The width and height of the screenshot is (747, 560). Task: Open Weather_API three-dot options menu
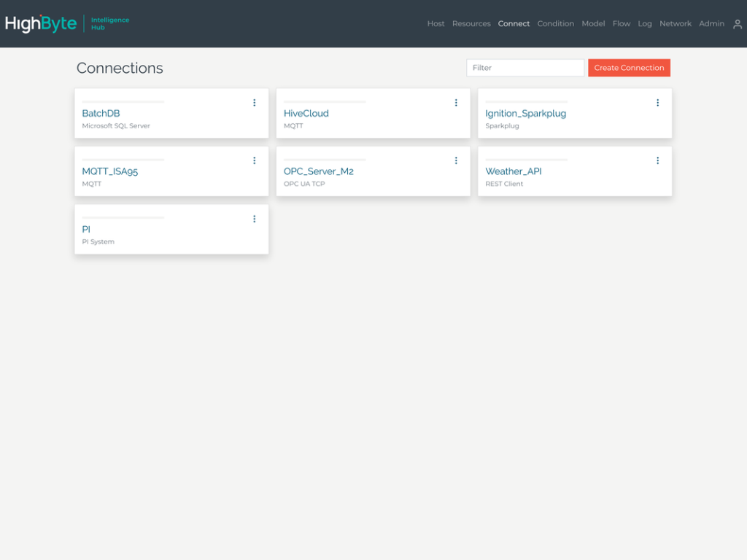[x=657, y=160]
